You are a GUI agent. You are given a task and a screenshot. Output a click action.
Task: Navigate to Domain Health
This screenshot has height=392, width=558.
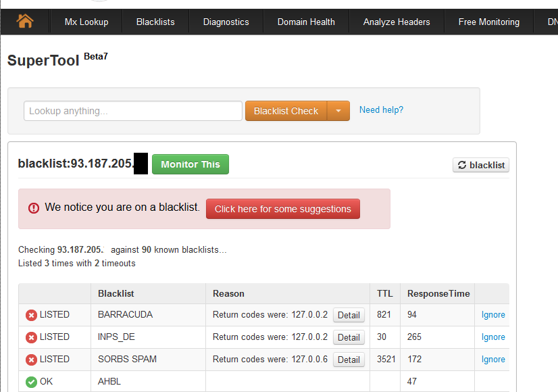305,21
